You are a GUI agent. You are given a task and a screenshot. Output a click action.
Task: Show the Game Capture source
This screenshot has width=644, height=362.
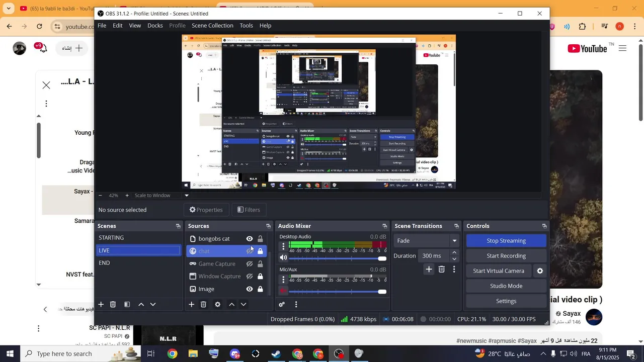click(250, 264)
